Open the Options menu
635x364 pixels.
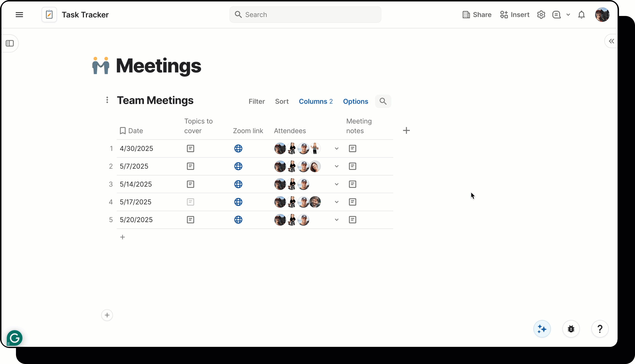tap(355, 101)
